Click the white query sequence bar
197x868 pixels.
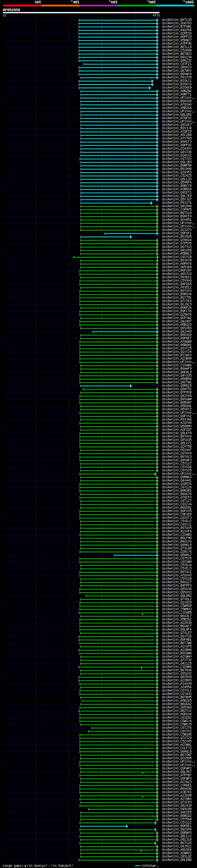81,12
